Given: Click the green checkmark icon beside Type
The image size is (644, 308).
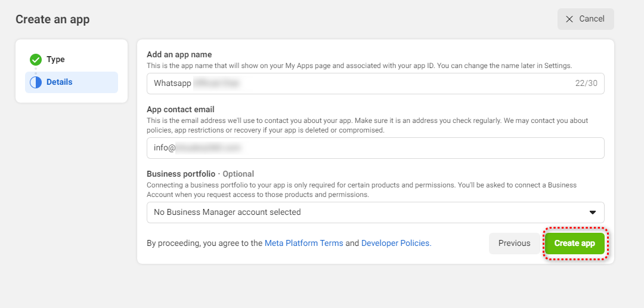Looking at the screenshot, I should click(36, 60).
